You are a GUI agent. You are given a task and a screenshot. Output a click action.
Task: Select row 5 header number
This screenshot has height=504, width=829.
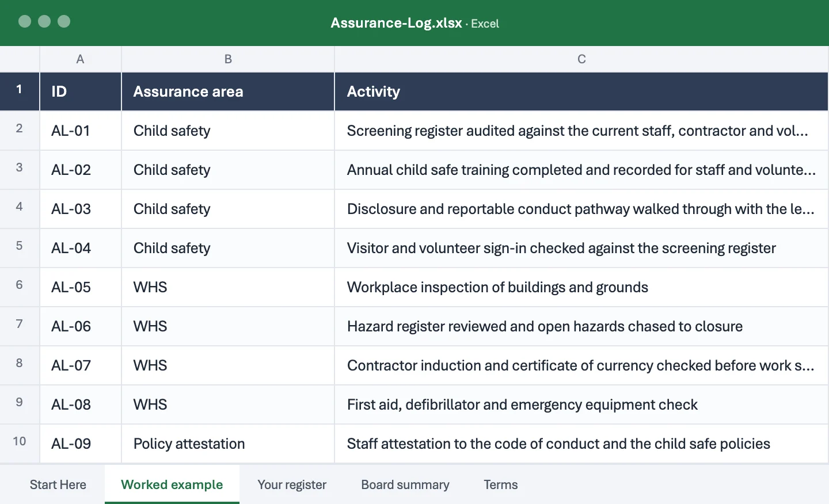tap(20, 247)
